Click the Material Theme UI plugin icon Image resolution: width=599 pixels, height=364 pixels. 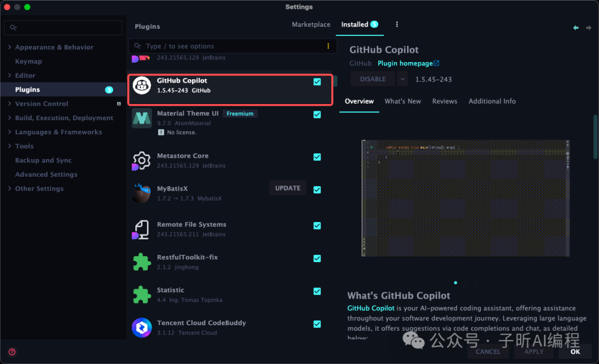142,118
